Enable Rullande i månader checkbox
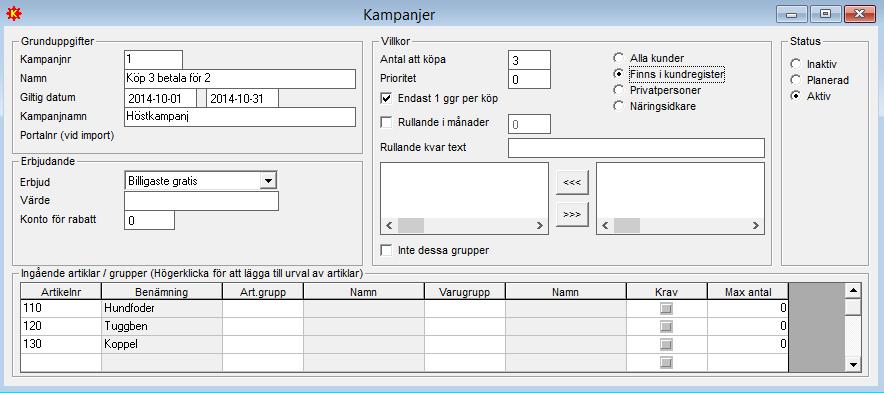The image size is (884, 393). pyautogui.click(x=386, y=122)
